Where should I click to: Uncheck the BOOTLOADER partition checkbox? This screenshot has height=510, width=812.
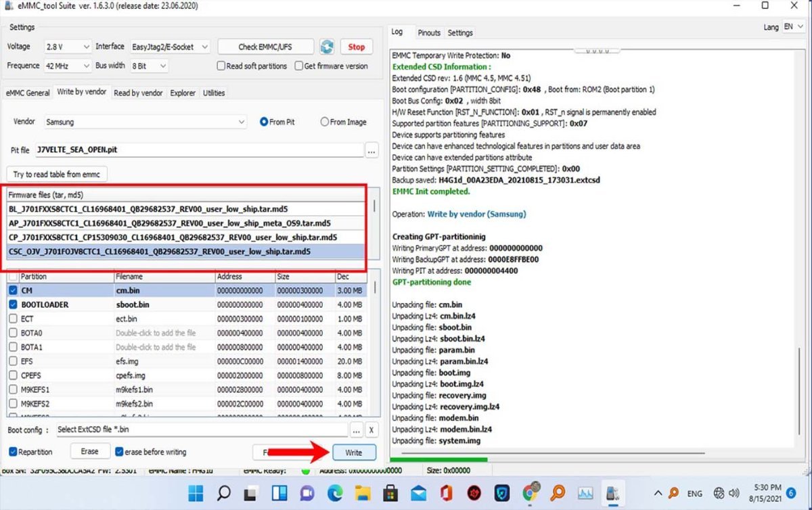(x=13, y=304)
